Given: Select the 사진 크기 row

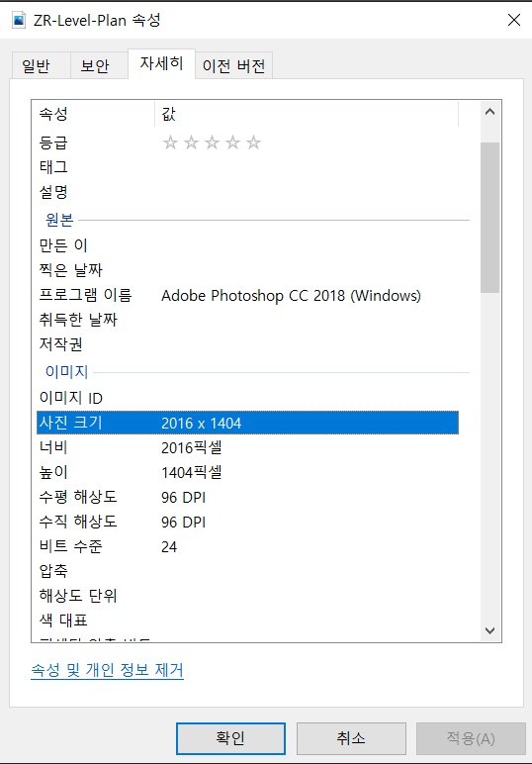Looking at the screenshot, I should 248,423.
